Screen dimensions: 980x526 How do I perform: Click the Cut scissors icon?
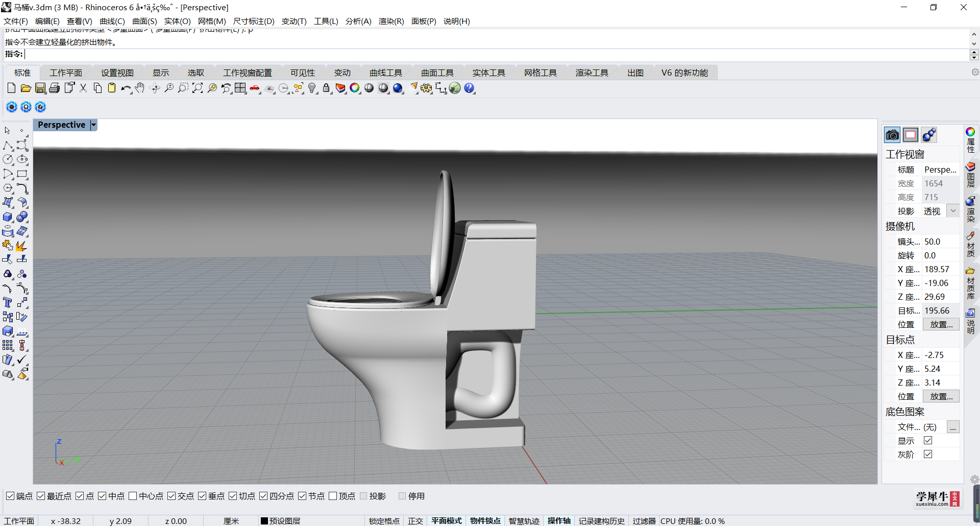click(83, 88)
